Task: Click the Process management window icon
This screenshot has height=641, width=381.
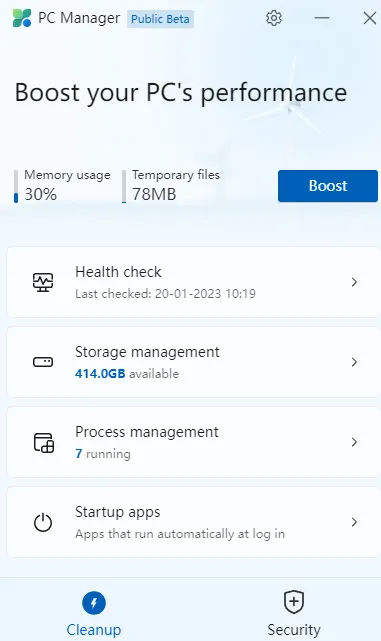Action: 43,442
